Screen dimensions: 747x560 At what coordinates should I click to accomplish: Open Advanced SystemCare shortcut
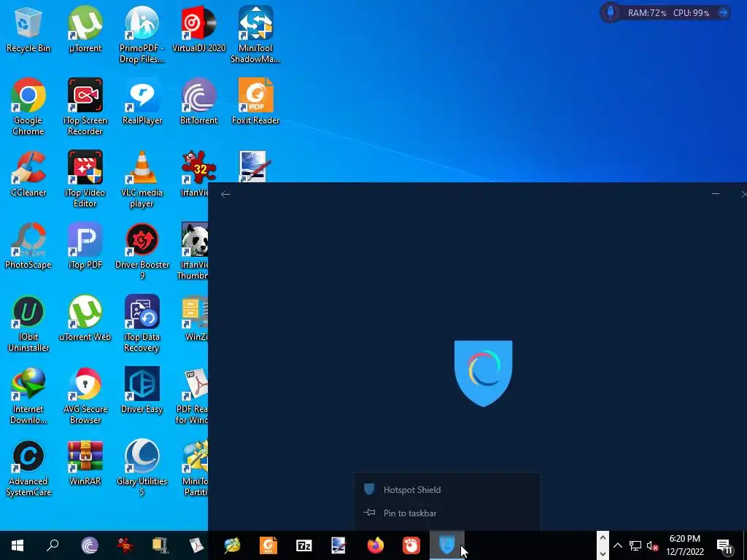tap(28, 468)
